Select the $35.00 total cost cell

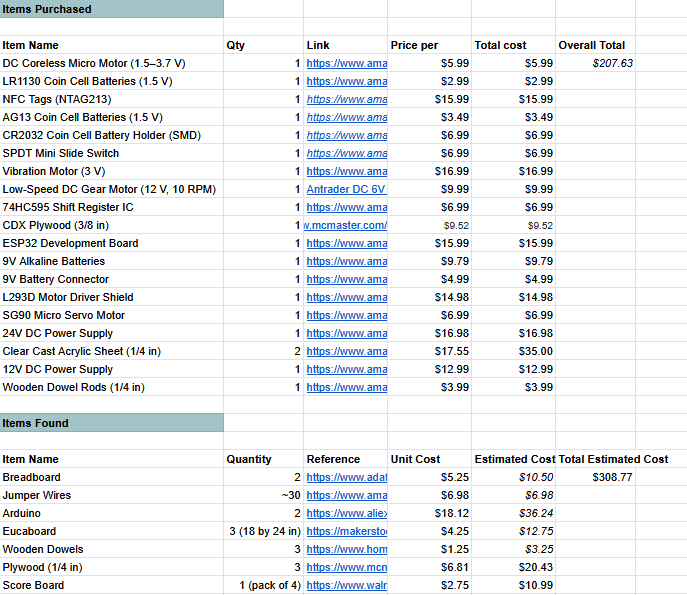point(513,351)
